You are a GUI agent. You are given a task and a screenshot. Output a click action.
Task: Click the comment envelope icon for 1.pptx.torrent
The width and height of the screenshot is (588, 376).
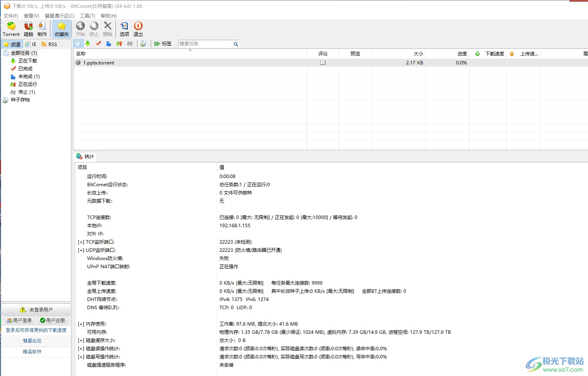pos(323,62)
